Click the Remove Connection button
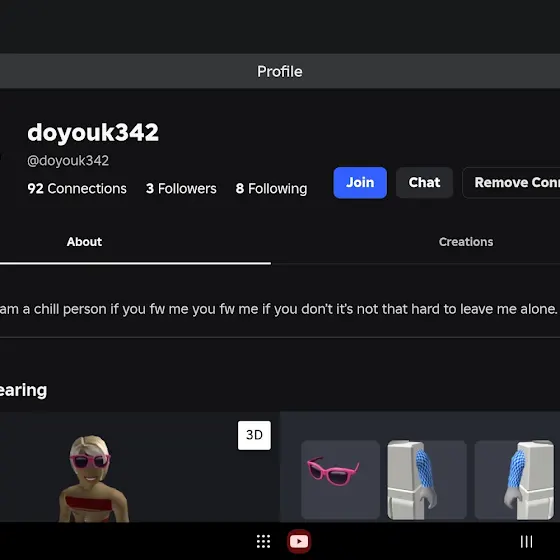 (511, 182)
